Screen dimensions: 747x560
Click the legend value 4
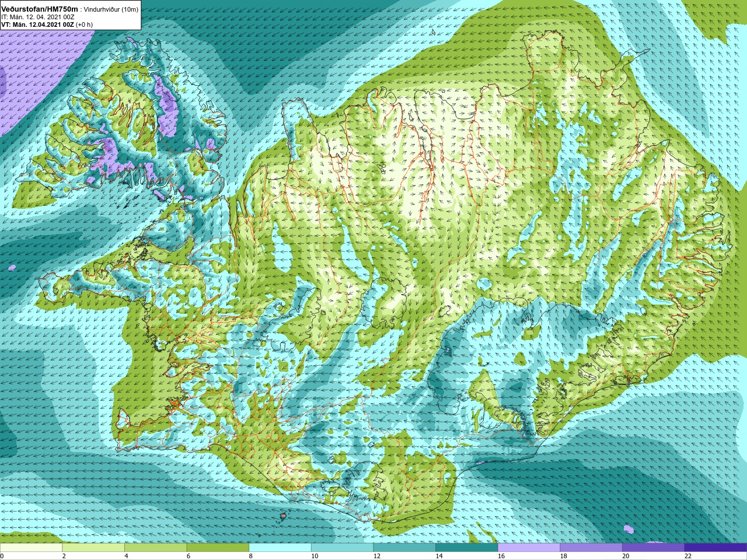(126, 556)
